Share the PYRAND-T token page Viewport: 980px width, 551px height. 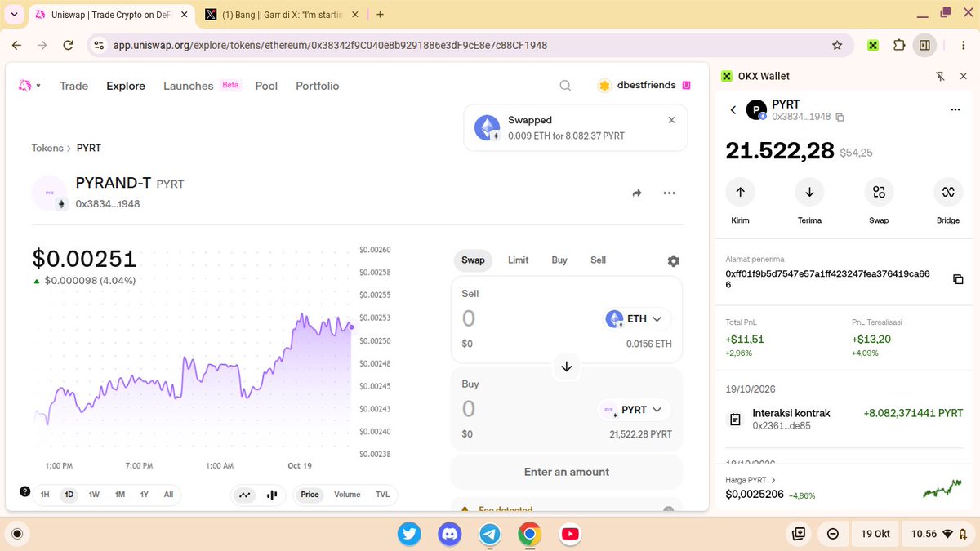pos(637,193)
